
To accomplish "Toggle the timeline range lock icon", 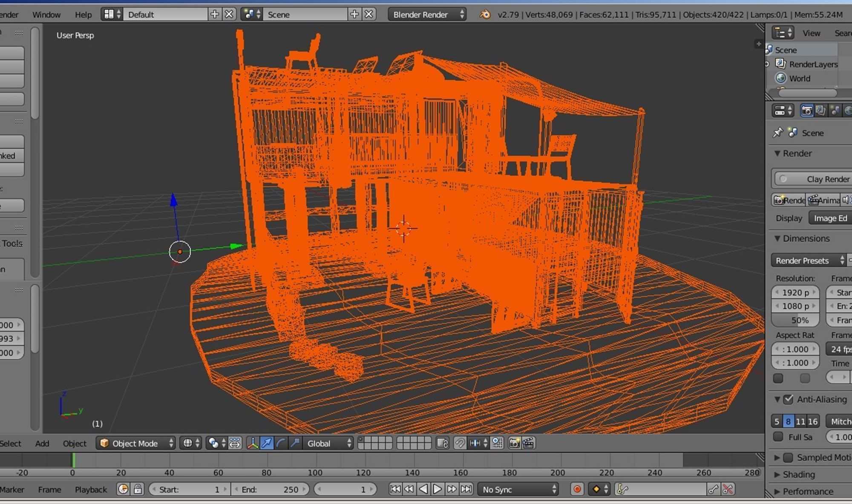I will click(138, 489).
